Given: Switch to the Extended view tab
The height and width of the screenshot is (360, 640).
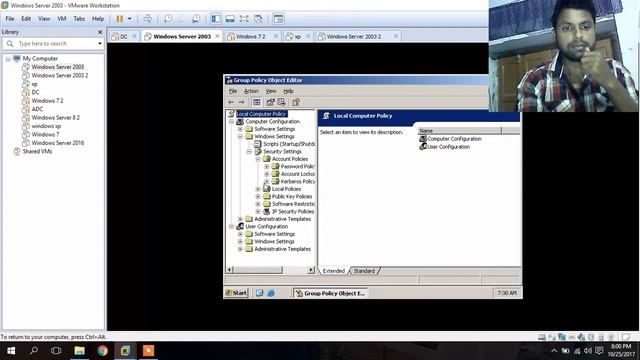Looking at the screenshot, I should 333,271.
